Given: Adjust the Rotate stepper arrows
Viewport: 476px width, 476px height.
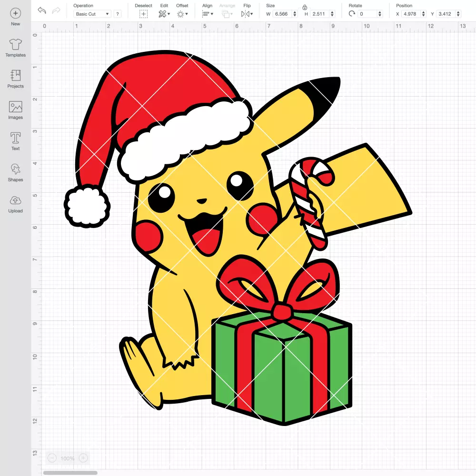Looking at the screenshot, I should (379, 14).
